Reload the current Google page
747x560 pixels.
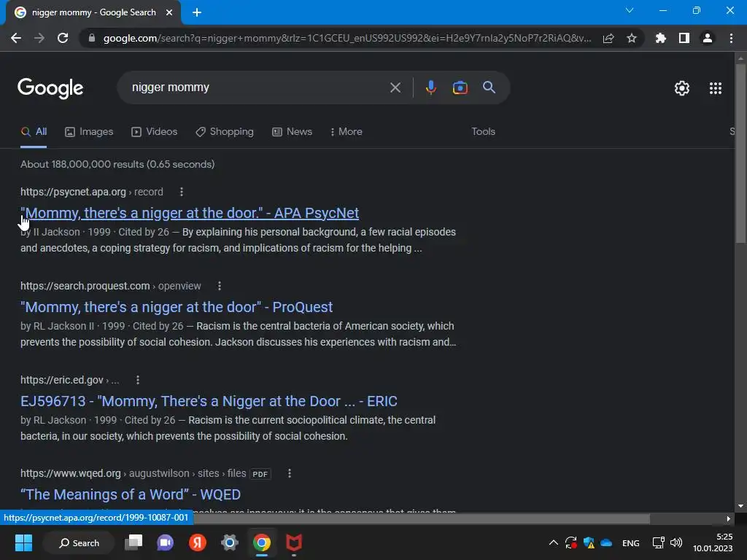(x=63, y=38)
